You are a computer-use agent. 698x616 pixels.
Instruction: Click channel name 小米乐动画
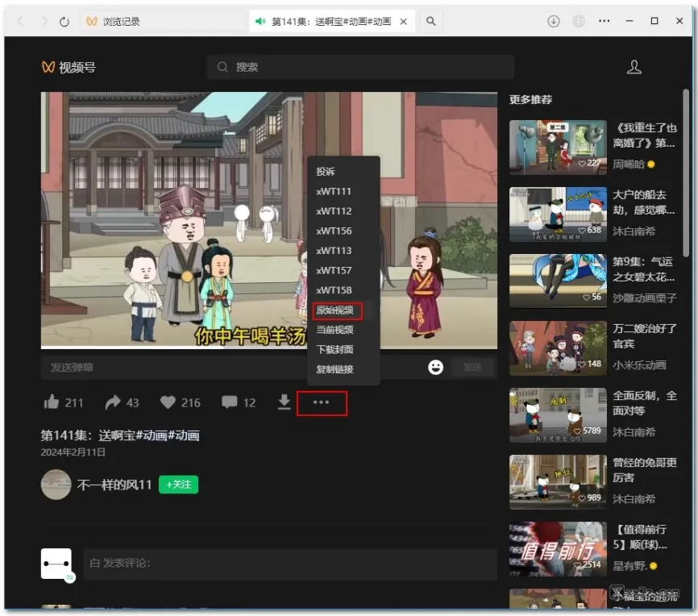tap(639, 365)
